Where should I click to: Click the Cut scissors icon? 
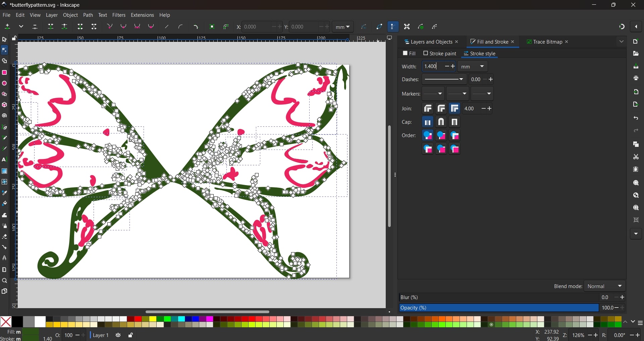click(636, 157)
